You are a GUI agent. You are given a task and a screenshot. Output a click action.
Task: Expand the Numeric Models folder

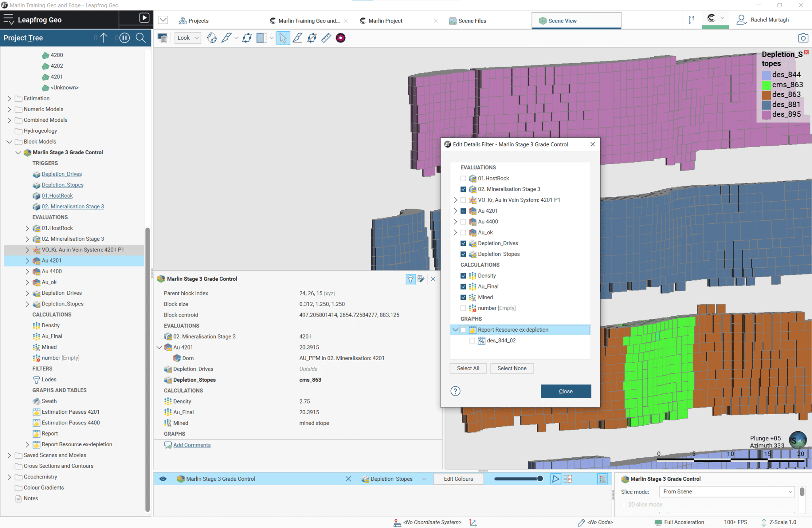(9, 109)
